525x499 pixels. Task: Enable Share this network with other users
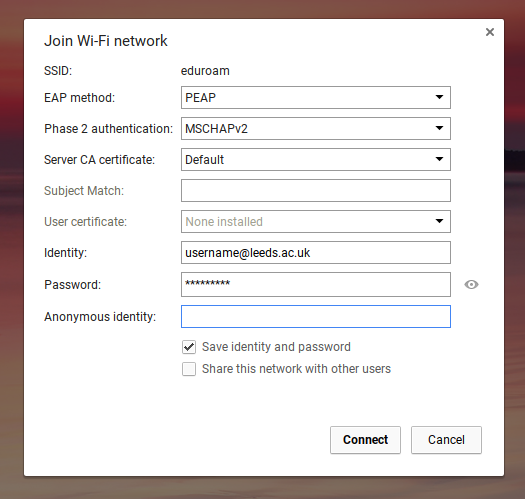tap(189, 369)
